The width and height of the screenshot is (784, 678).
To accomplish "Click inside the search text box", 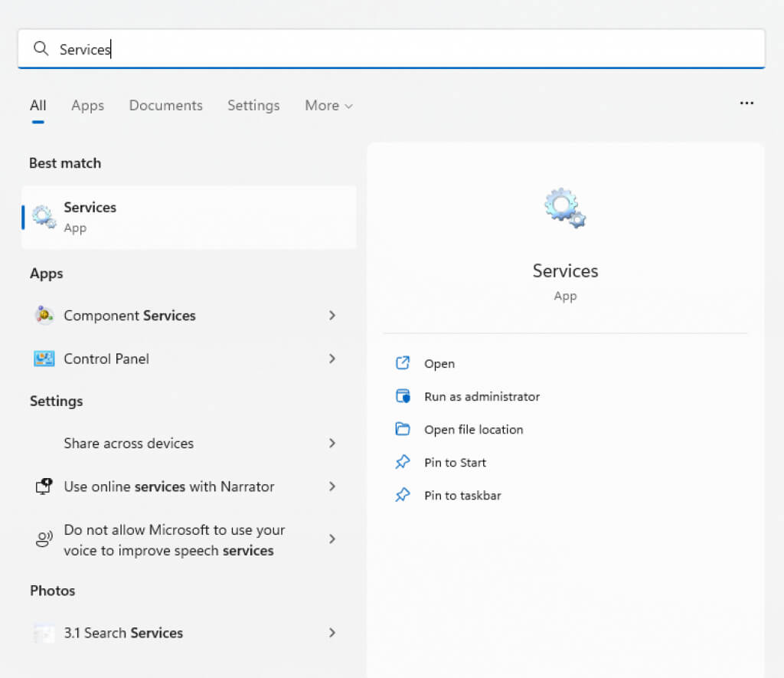I will pyautogui.click(x=421, y=49).
